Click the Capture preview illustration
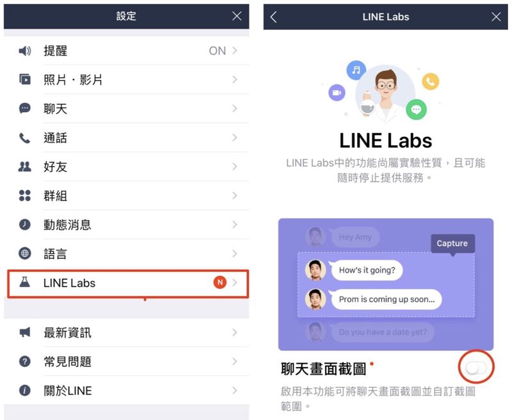Image resolution: width=512 pixels, height=420 pixels. [386, 284]
